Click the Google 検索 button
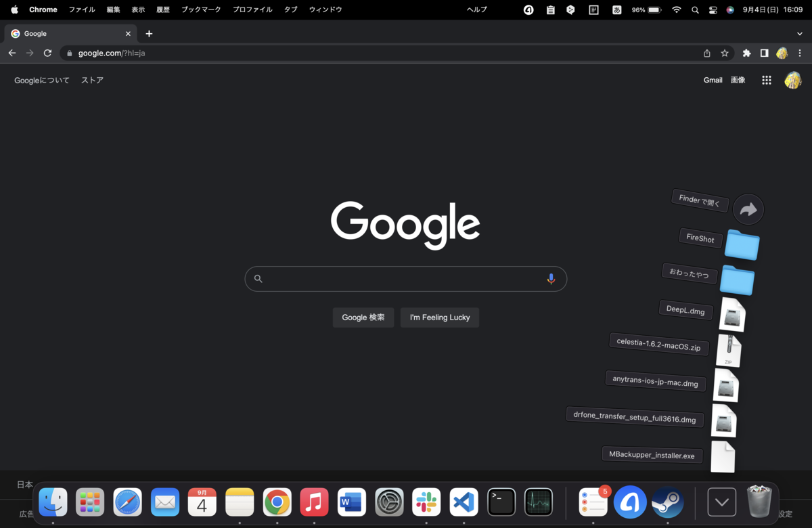The image size is (812, 528). pos(363,317)
